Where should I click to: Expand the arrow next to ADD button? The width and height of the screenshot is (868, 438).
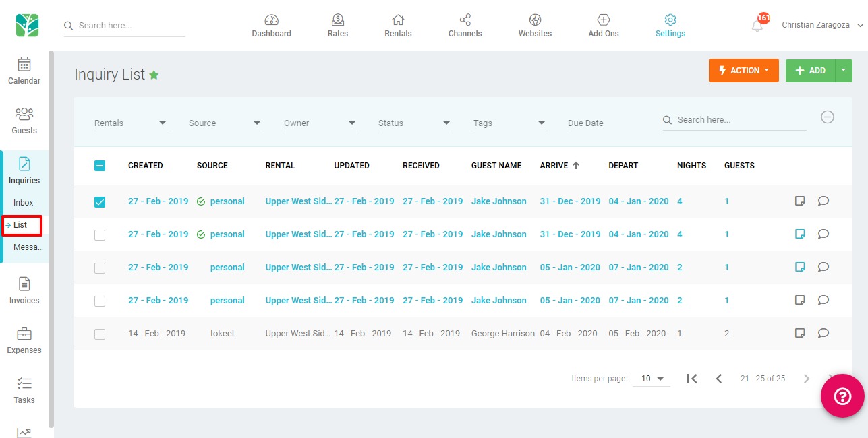(x=844, y=71)
